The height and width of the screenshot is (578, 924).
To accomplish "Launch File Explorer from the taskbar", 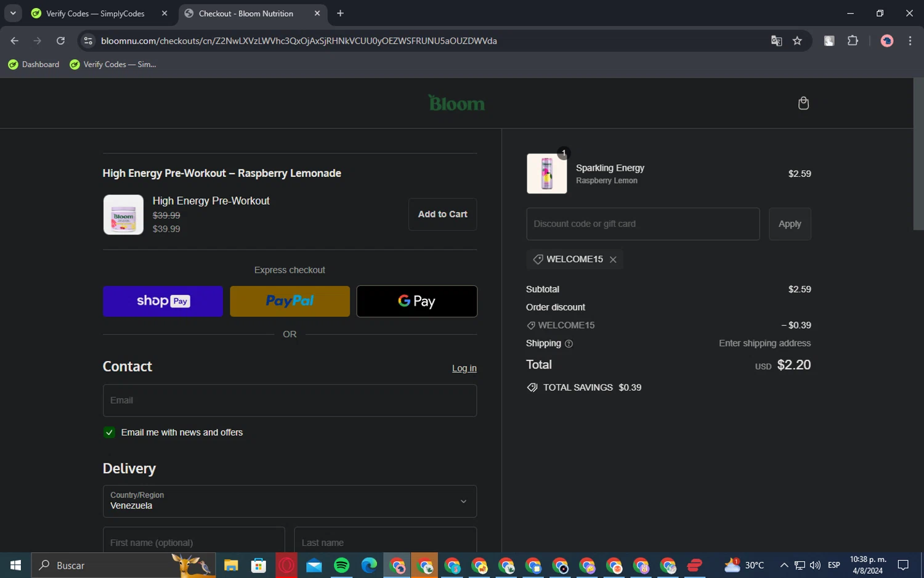I will point(231,565).
